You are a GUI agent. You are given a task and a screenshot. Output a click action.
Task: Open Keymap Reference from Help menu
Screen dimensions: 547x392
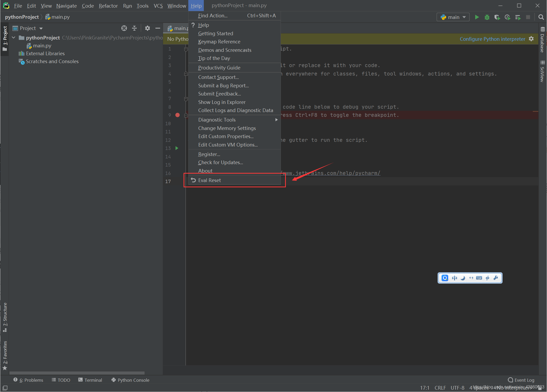click(235, 42)
